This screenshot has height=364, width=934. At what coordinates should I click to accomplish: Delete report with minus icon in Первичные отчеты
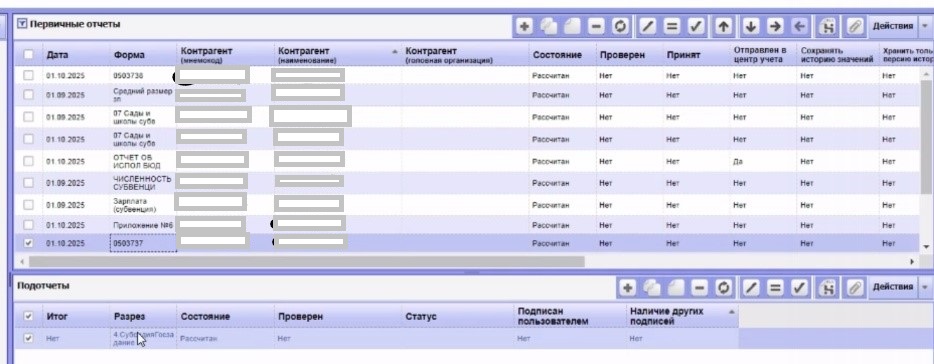point(596,26)
